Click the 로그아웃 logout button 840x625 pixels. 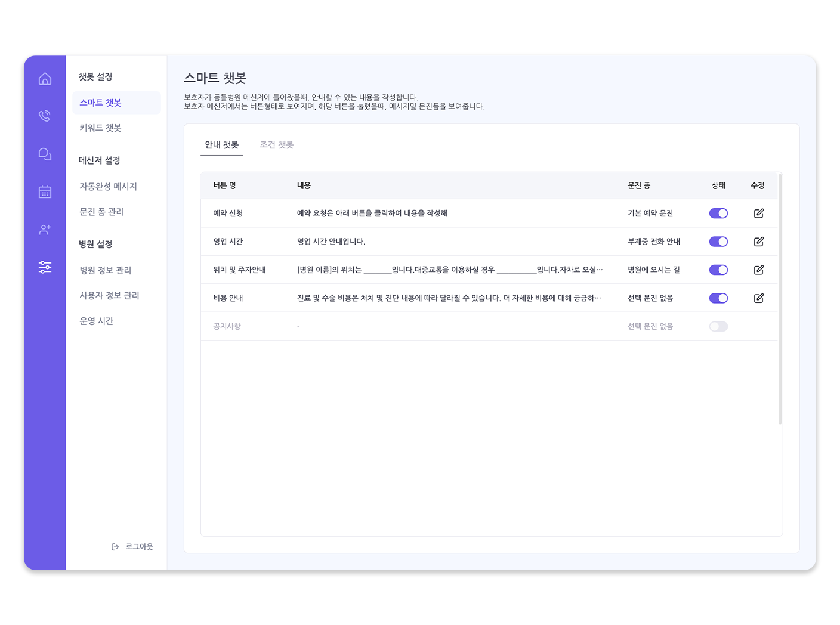pos(132,547)
